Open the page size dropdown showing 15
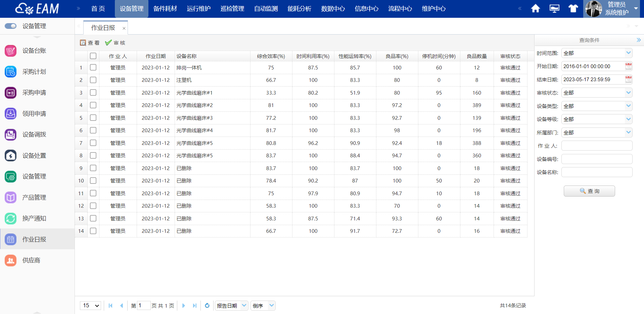This screenshot has height=314, width=644. pyautogui.click(x=91, y=306)
